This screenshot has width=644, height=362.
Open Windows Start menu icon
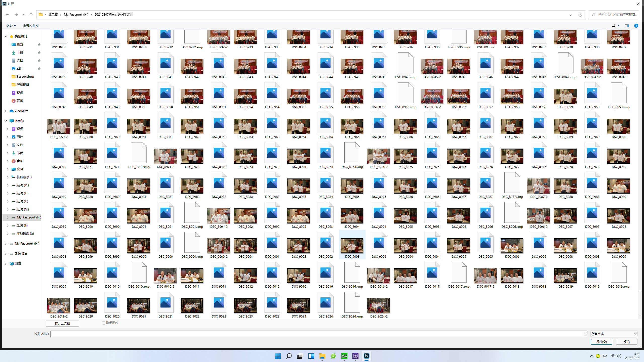[278, 356]
